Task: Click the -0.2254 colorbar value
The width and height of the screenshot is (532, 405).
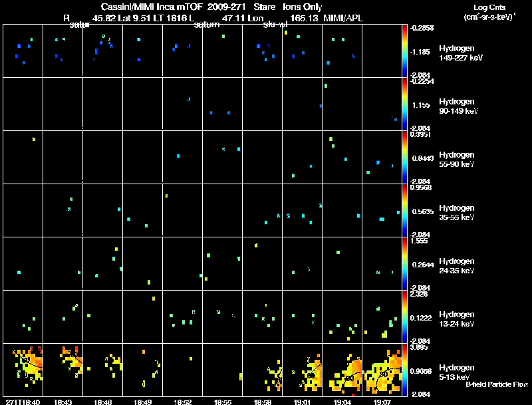Action: click(422, 81)
